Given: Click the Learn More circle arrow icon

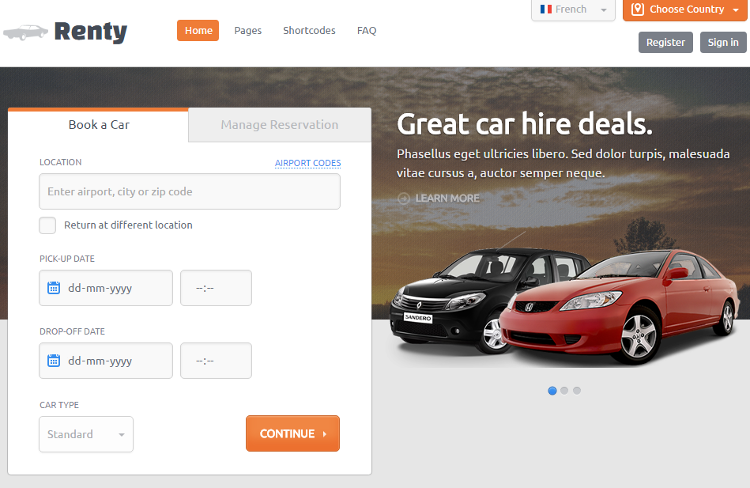Looking at the screenshot, I should click(404, 198).
